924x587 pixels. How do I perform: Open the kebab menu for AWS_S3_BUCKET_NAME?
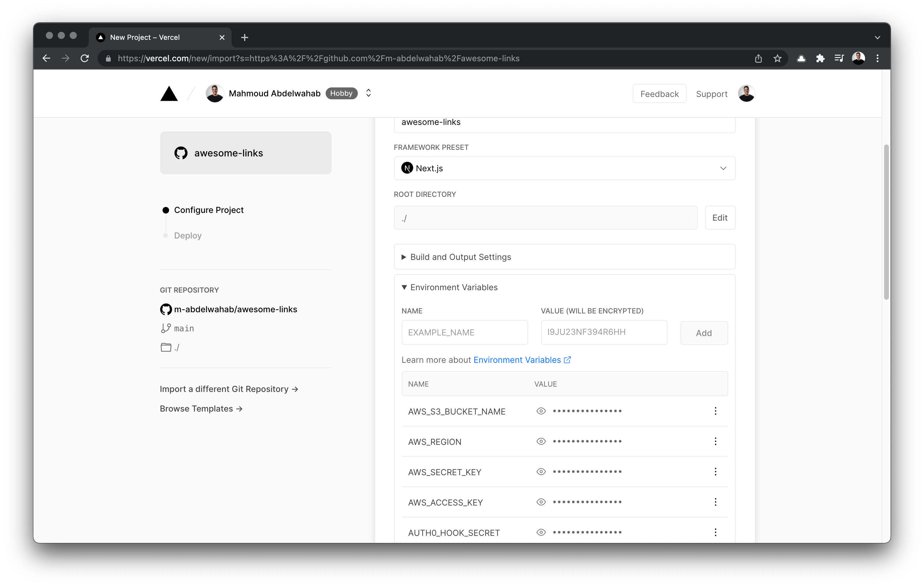(x=715, y=411)
